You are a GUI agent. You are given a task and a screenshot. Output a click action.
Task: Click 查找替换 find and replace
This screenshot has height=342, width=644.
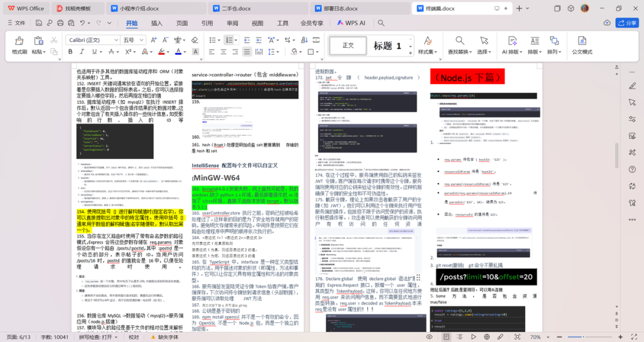(460, 45)
